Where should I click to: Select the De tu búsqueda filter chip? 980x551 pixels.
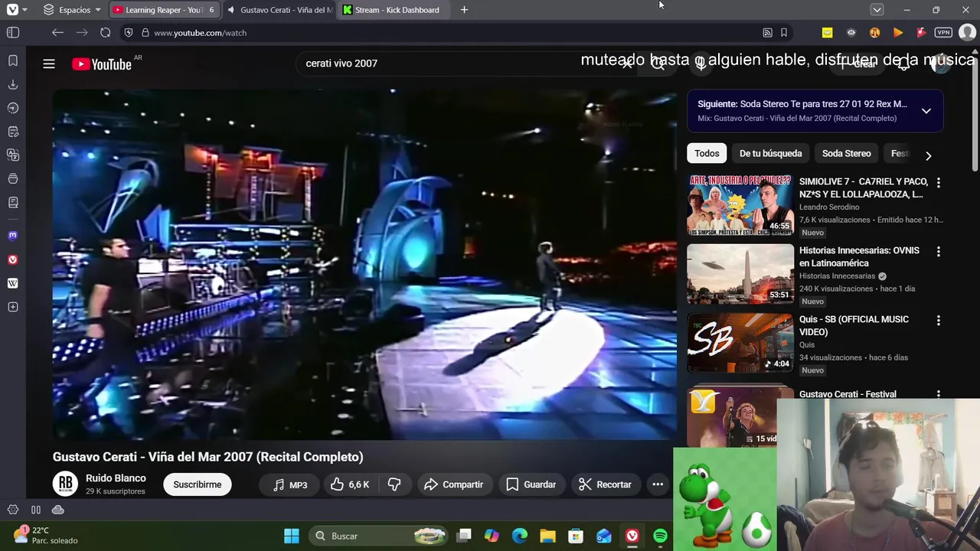(770, 153)
